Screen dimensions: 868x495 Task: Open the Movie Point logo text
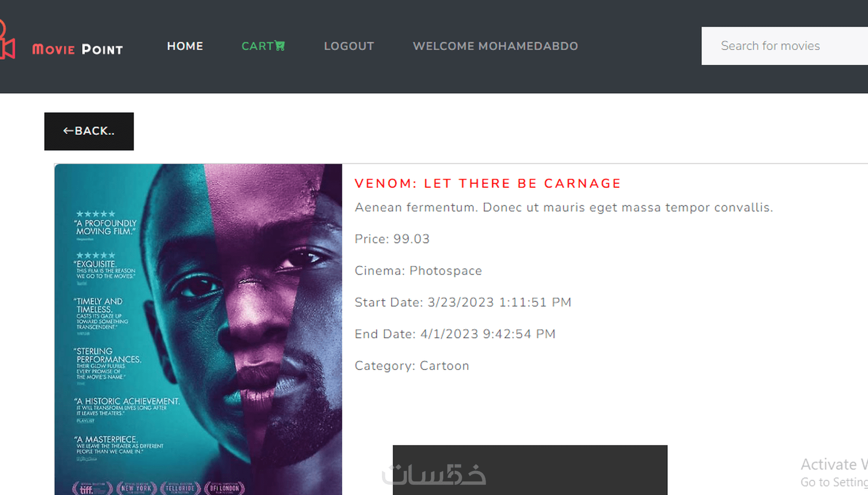coord(78,49)
